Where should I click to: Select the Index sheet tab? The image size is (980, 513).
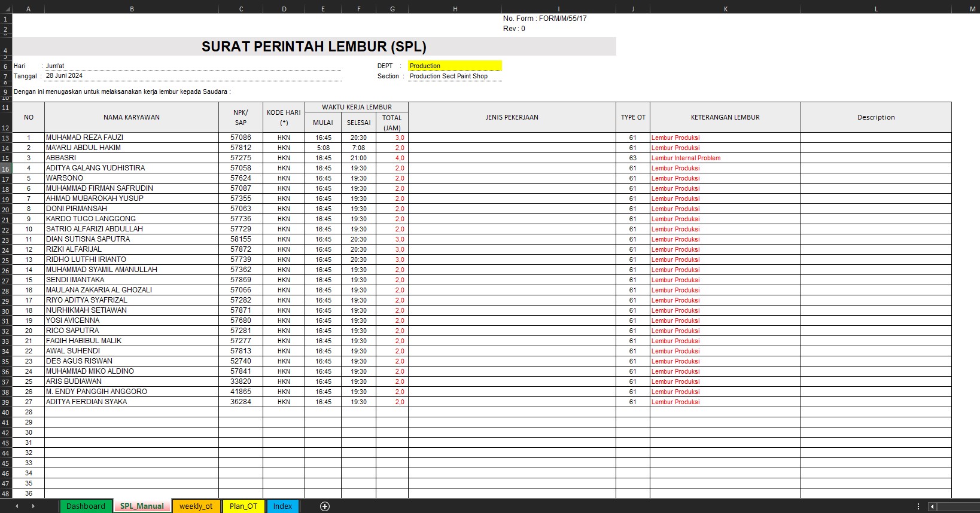(x=282, y=506)
